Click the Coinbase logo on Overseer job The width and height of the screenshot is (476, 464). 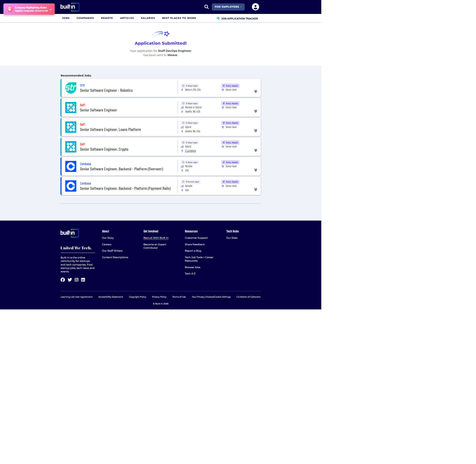pyautogui.click(x=71, y=166)
